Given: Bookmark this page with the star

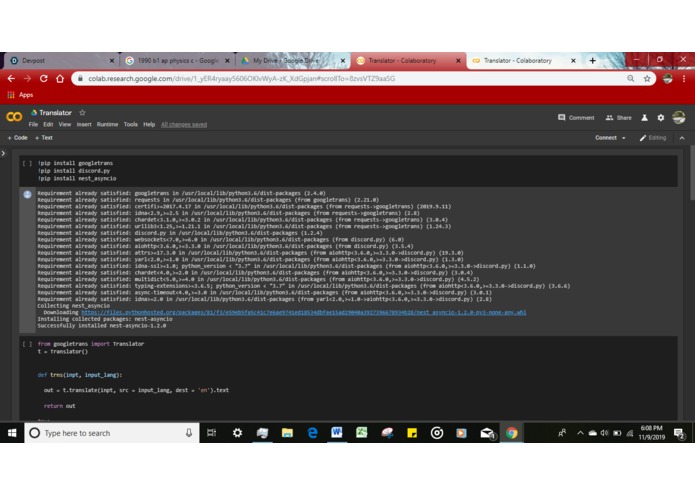Looking at the screenshot, I should (x=647, y=79).
